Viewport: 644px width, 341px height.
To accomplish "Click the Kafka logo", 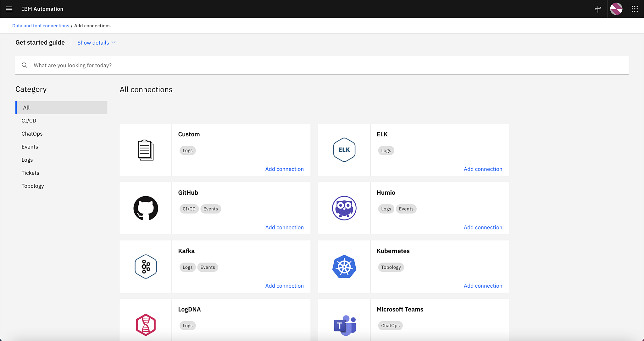I will point(146,267).
